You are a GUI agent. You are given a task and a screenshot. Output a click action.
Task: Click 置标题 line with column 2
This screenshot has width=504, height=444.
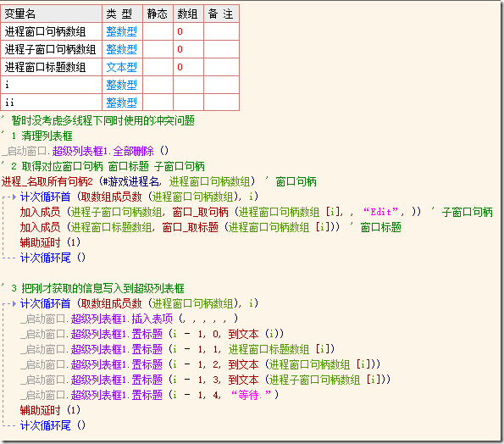pos(200,364)
